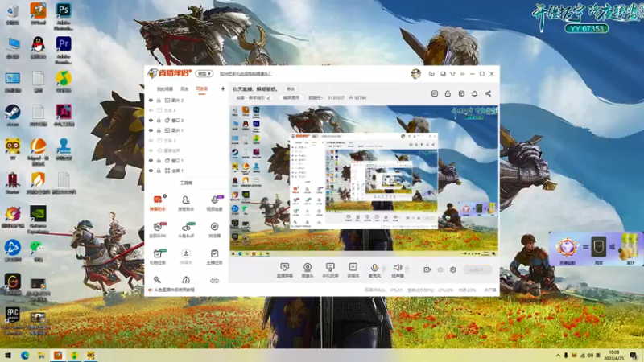This screenshot has width=644, height=362.
Task: Open notifications bell icon
Action: point(474,93)
